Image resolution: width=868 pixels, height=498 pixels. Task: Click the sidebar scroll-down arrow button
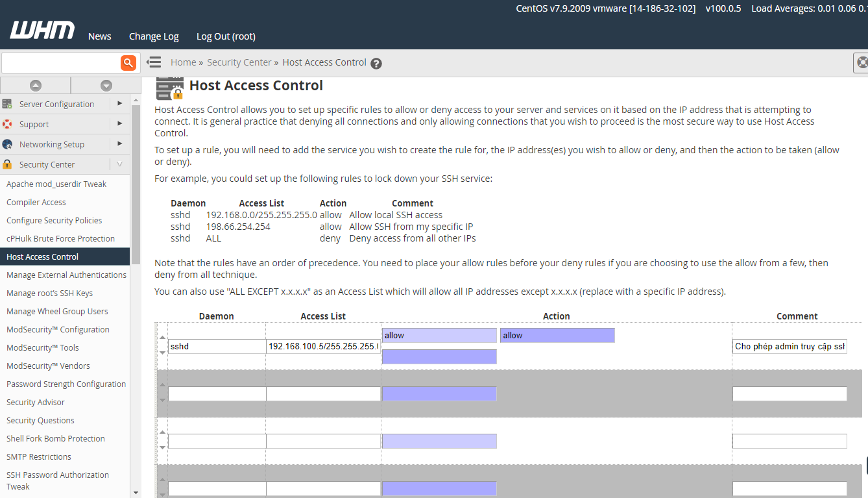(x=106, y=86)
